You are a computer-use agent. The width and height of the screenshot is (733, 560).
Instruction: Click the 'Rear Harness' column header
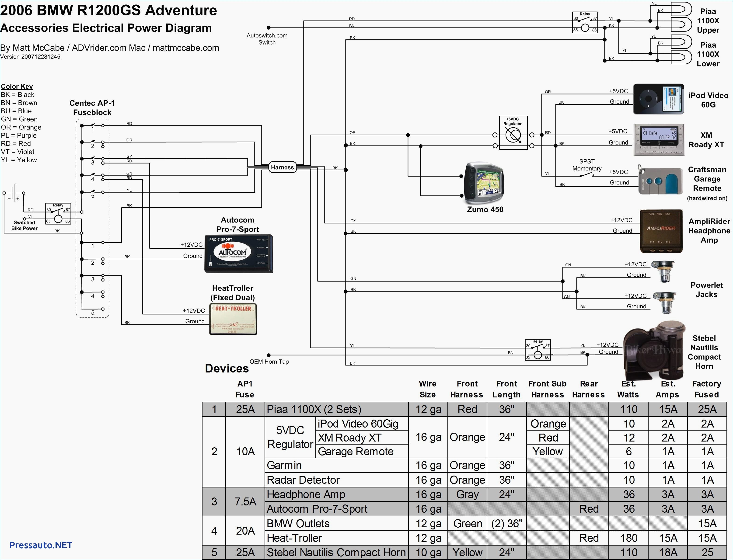[x=589, y=389]
